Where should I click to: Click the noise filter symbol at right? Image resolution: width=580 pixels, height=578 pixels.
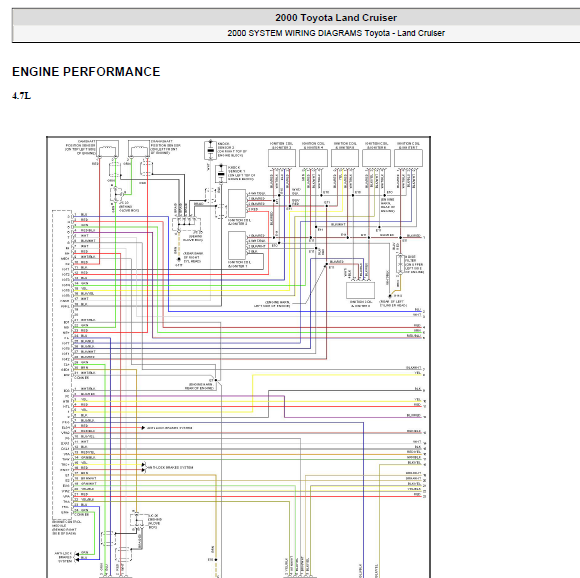click(x=399, y=264)
